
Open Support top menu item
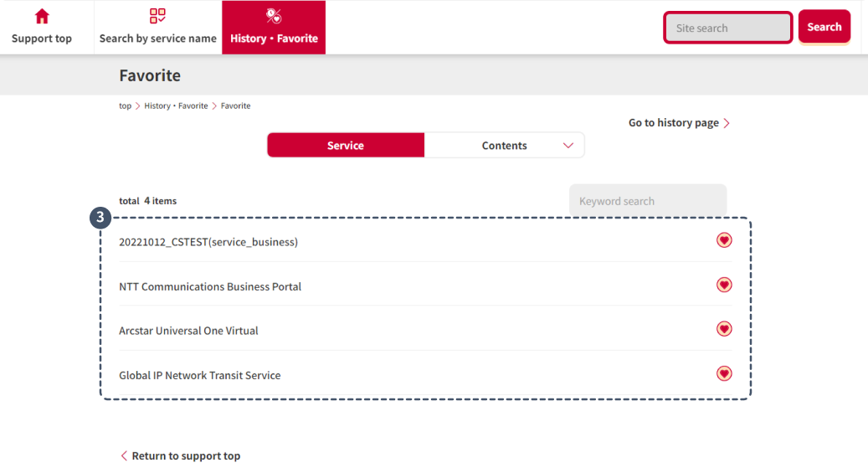(x=42, y=39)
